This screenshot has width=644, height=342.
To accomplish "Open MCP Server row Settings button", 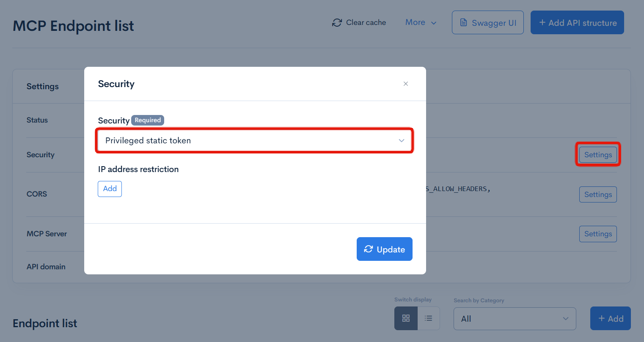I will [x=598, y=234].
